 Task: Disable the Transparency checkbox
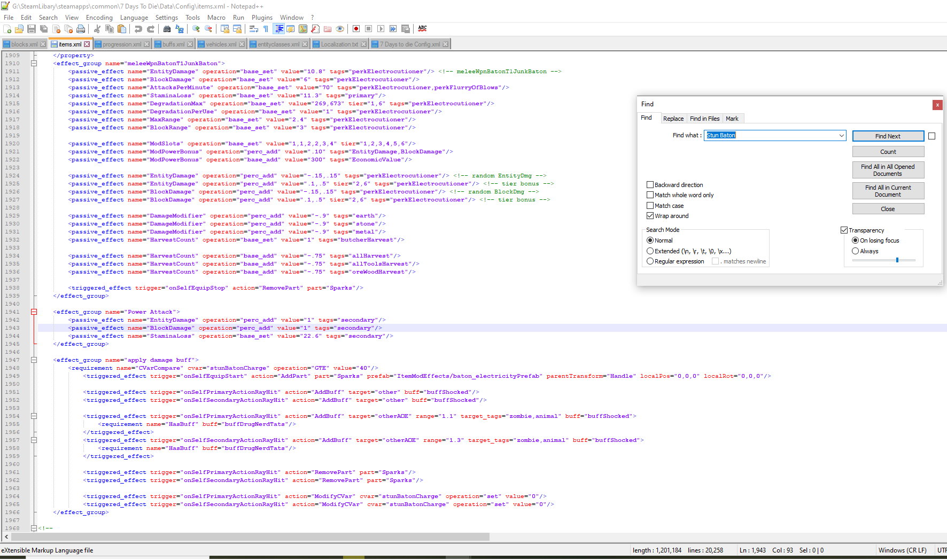pyautogui.click(x=844, y=230)
